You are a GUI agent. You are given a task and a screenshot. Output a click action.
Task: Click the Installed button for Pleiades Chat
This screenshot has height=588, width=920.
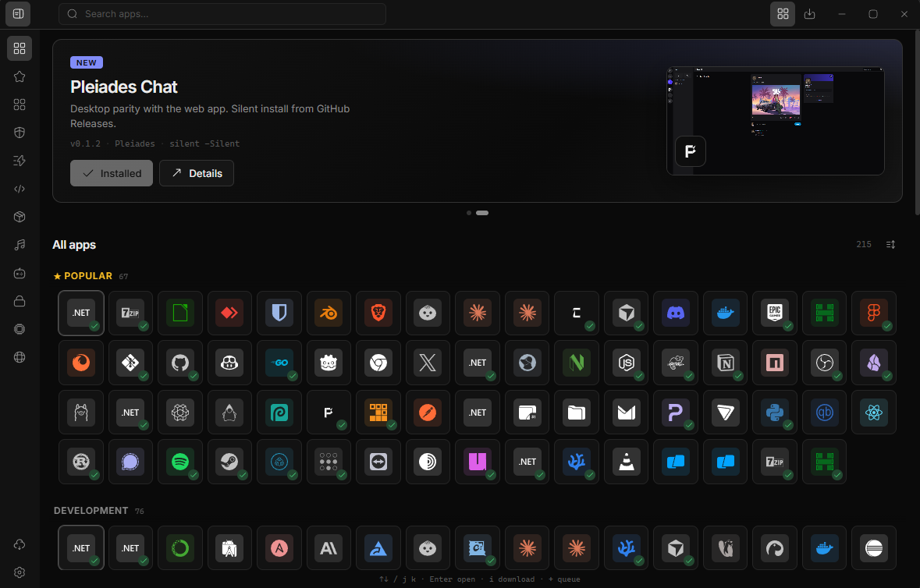pos(112,174)
